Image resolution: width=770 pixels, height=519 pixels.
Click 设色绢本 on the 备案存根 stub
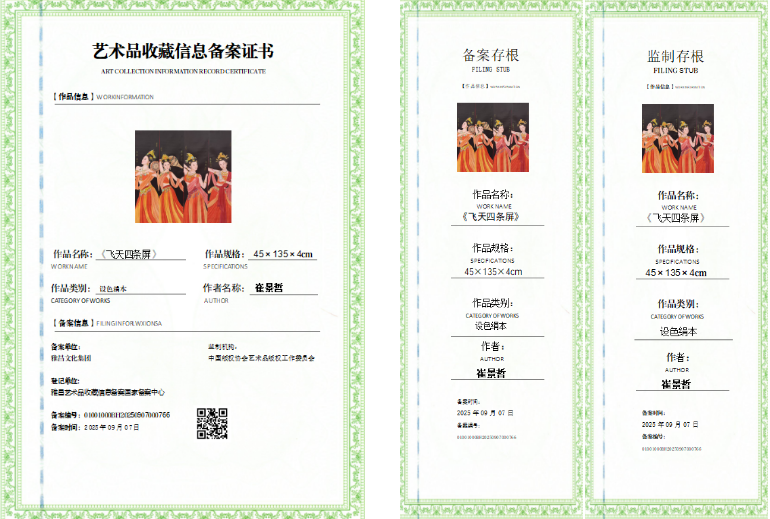pyautogui.click(x=491, y=326)
